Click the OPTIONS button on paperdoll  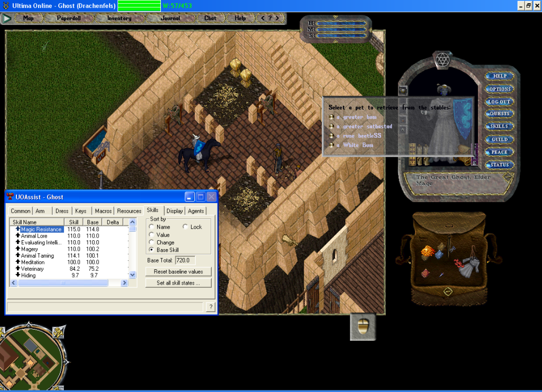[500, 89]
